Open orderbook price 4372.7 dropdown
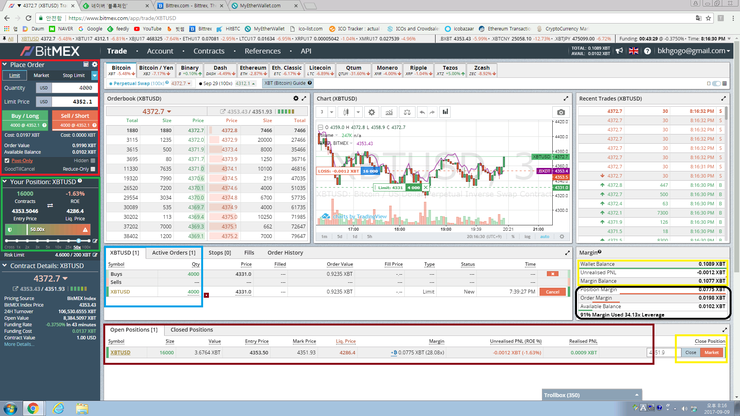This screenshot has height=416, width=740. pyautogui.click(x=169, y=112)
